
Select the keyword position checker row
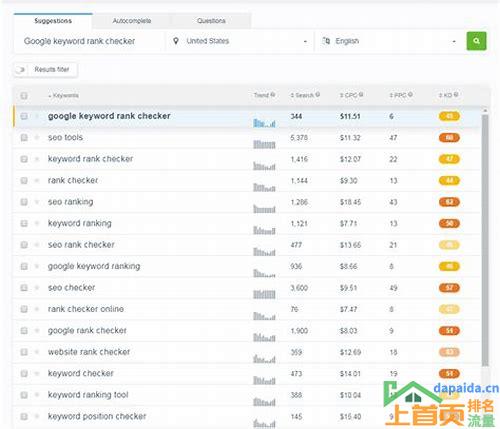(x=247, y=416)
